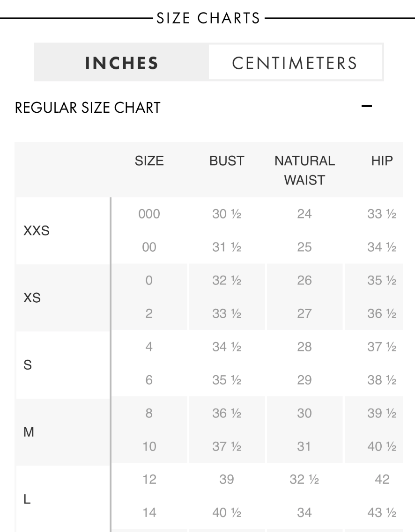Viewport: 415px width, 532px height.
Task: Select size 10 cell
Action: pos(149,446)
